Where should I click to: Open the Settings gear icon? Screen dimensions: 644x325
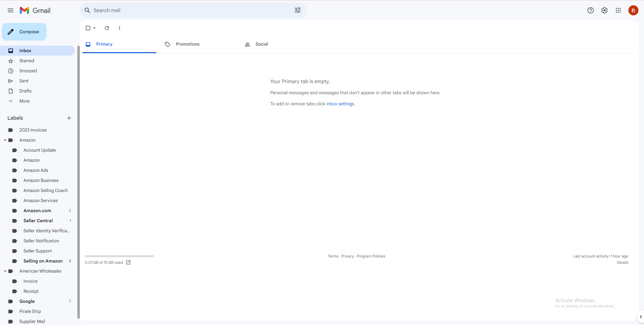pyautogui.click(x=604, y=10)
